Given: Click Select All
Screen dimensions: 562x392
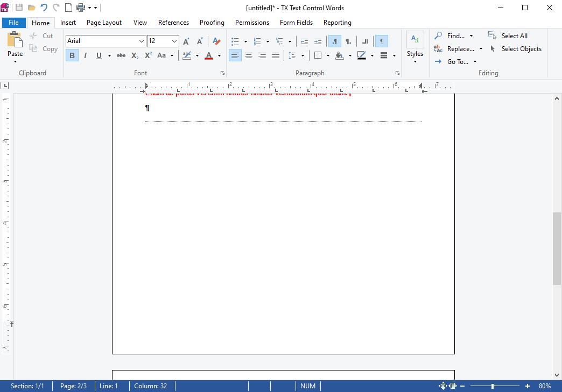Looking at the screenshot, I should pos(508,36).
